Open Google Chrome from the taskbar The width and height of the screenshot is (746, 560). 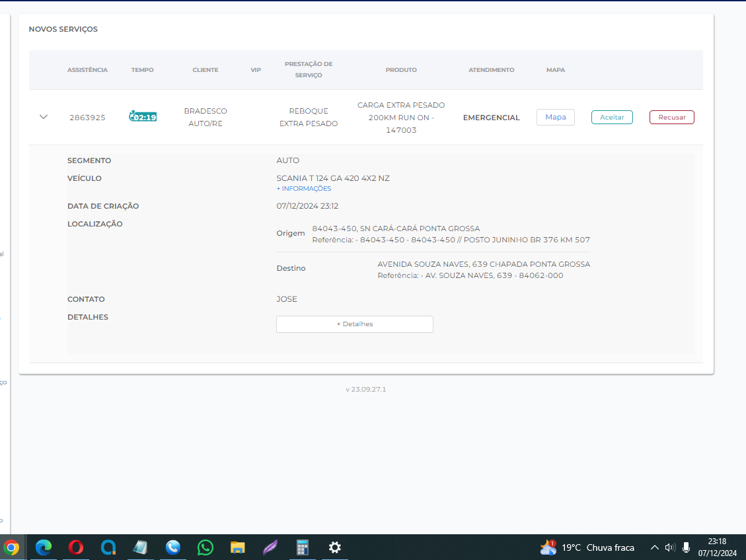[11, 547]
